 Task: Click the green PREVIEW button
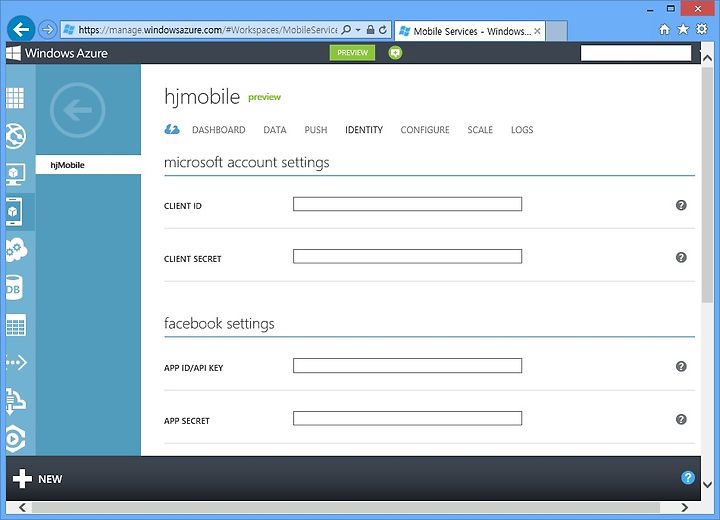(352, 53)
